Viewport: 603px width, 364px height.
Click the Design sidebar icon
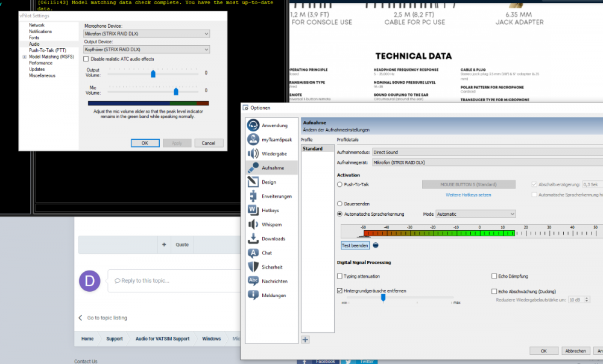coord(253,182)
